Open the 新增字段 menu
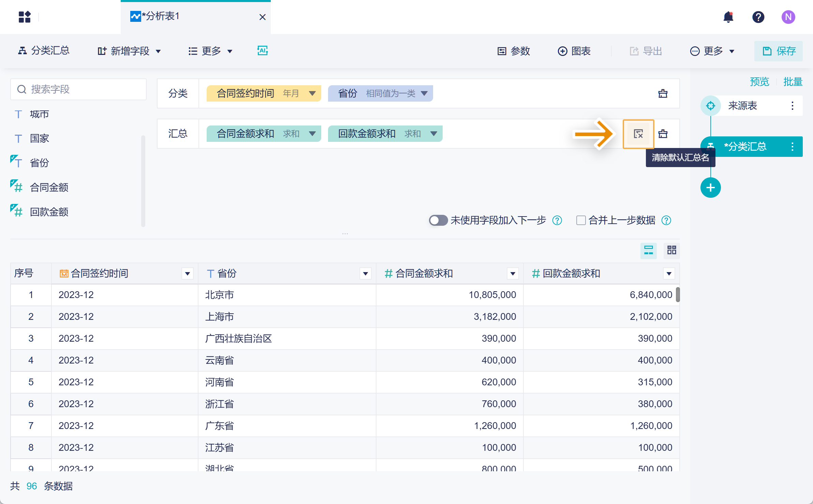The image size is (813, 504). click(x=129, y=51)
